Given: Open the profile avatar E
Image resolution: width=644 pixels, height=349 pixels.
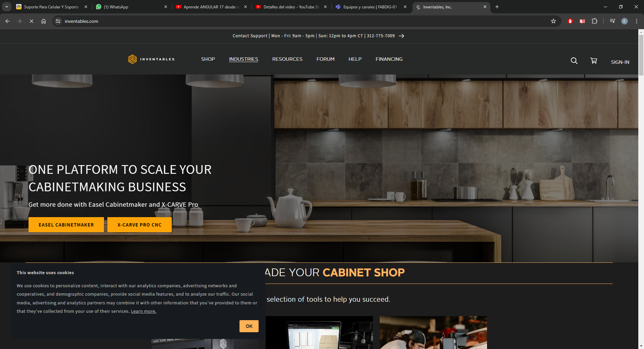Looking at the screenshot, I should tap(625, 21).
